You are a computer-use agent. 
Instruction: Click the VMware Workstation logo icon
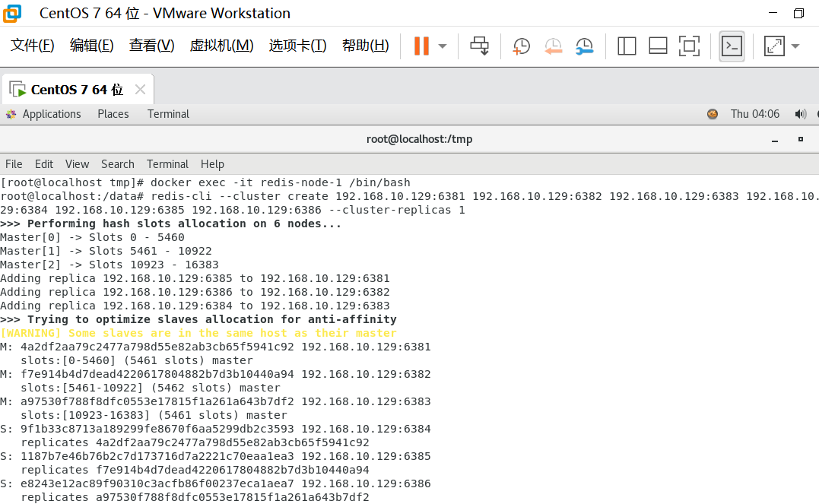[x=12, y=14]
